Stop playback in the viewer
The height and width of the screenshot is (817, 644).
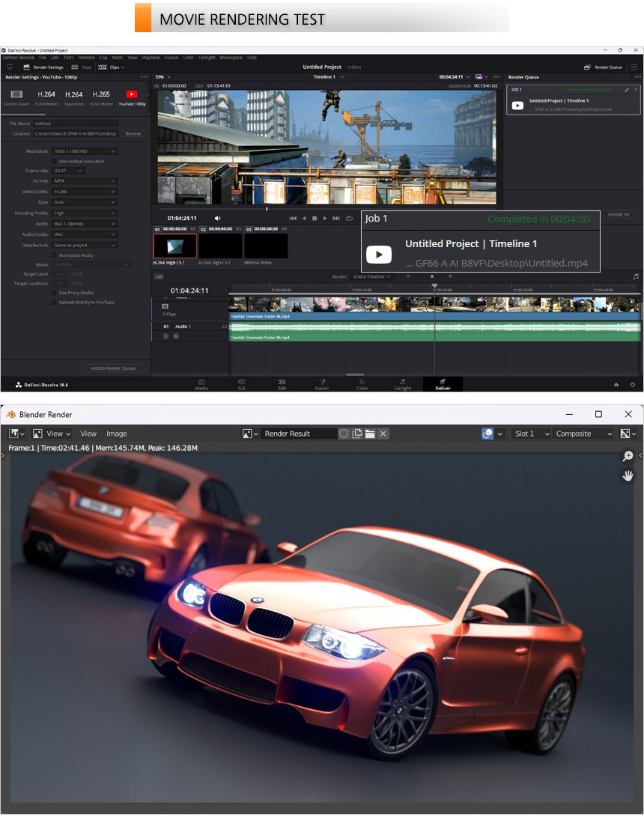(315, 219)
